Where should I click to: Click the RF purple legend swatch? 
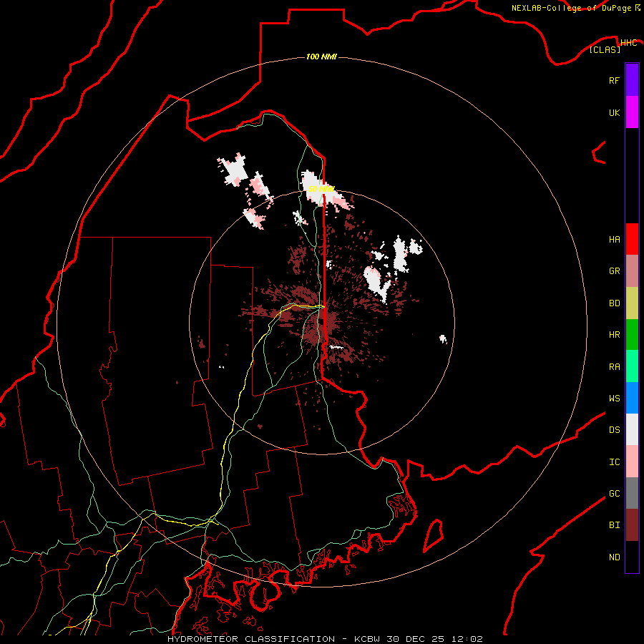tap(632, 80)
